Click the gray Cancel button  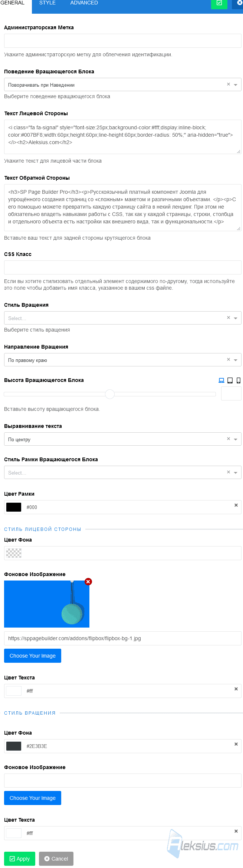pyautogui.click(x=56, y=859)
